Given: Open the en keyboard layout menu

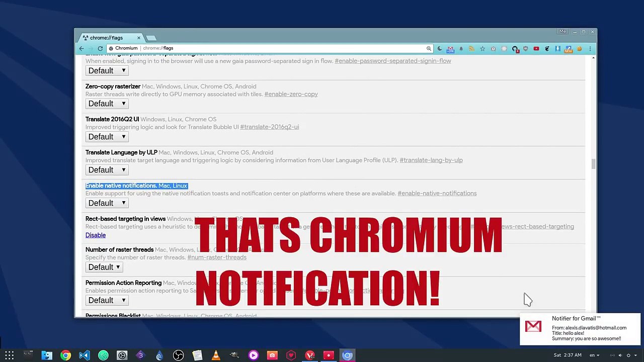Looking at the screenshot, I should tap(594, 355).
